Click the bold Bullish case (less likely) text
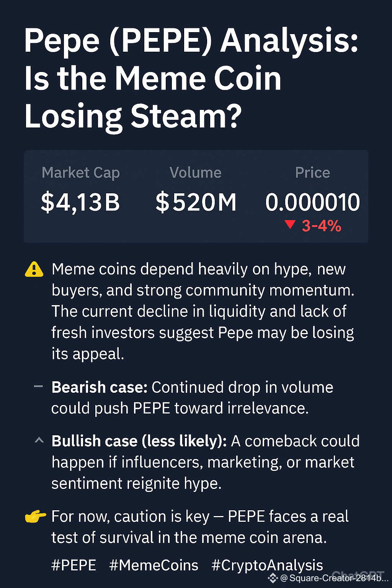392x588 pixels. tap(139, 441)
